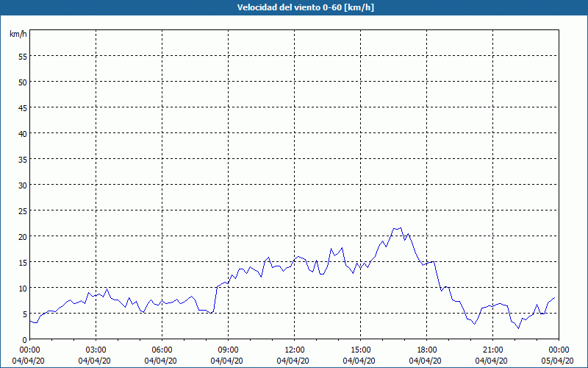Click the "04/04/20" date beneath 15:00

(x=359, y=361)
